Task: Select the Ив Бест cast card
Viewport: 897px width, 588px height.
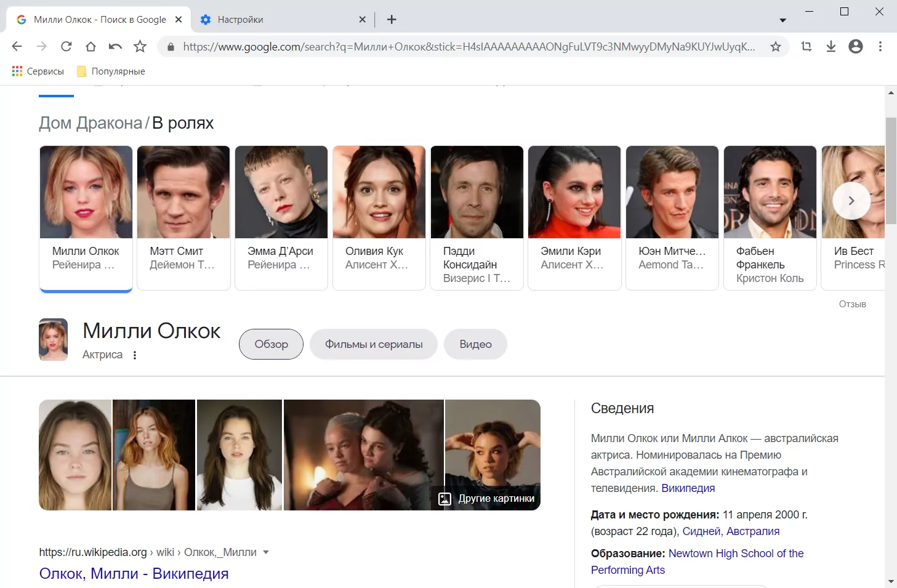Action: [x=853, y=218]
